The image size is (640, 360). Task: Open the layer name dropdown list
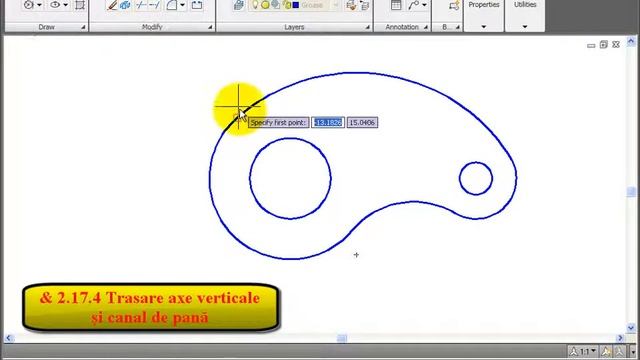pos(336,5)
